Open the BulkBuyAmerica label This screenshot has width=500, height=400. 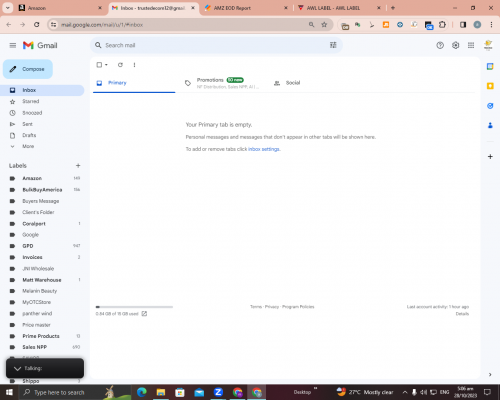point(42,190)
